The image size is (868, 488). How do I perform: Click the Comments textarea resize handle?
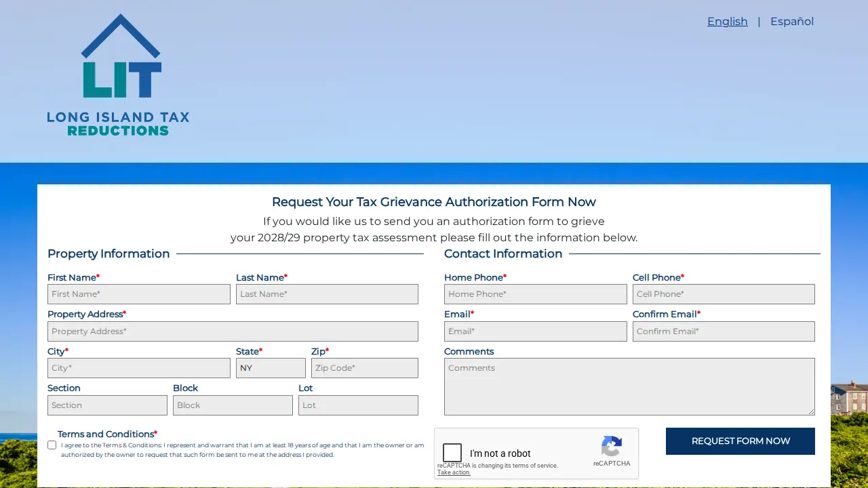click(811, 411)
